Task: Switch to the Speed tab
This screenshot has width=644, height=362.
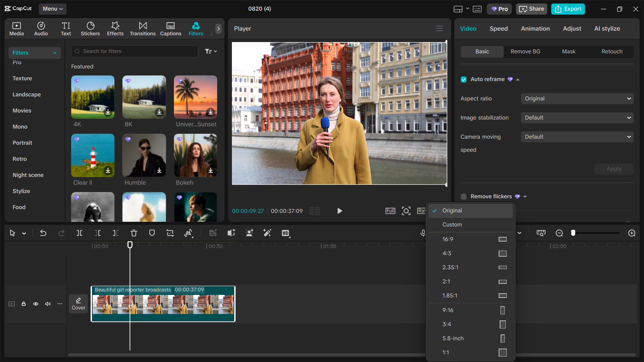Action: tap(498, 29)
